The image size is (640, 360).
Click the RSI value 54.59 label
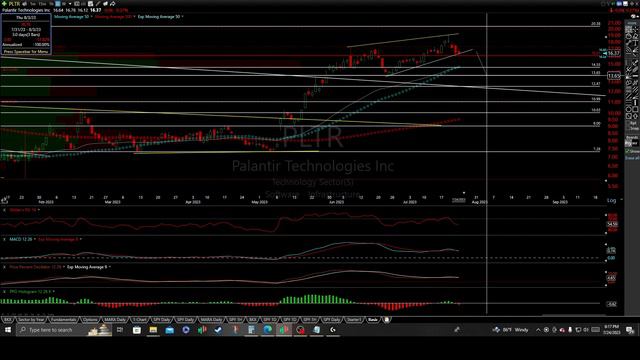click(x=612, y=224)
